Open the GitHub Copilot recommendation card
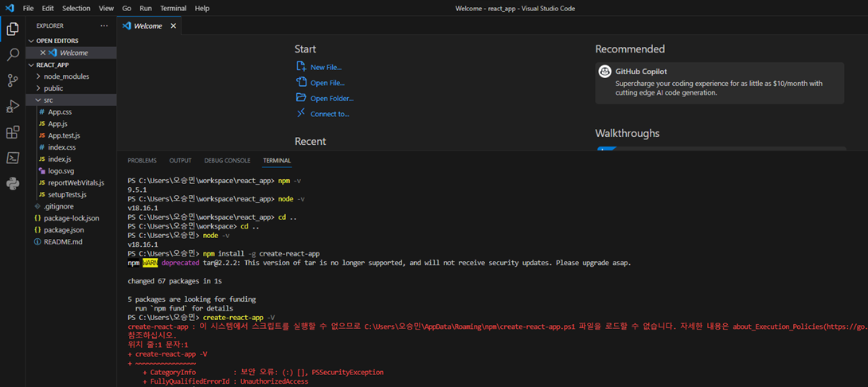The image size is (868, 387). pos(720,83)
